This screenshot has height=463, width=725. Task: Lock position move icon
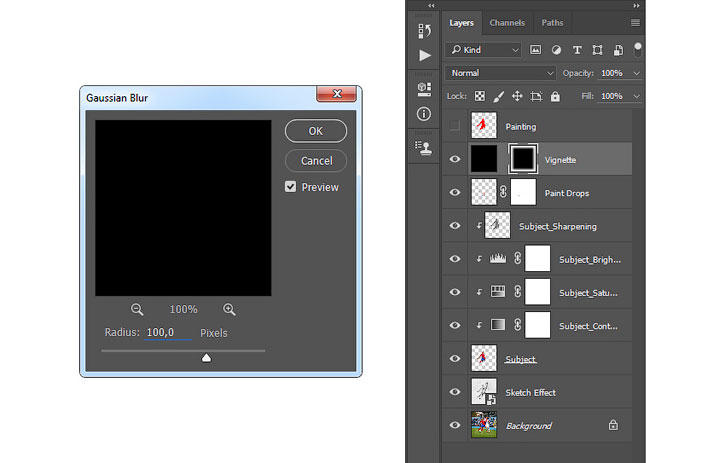[517, 96]
